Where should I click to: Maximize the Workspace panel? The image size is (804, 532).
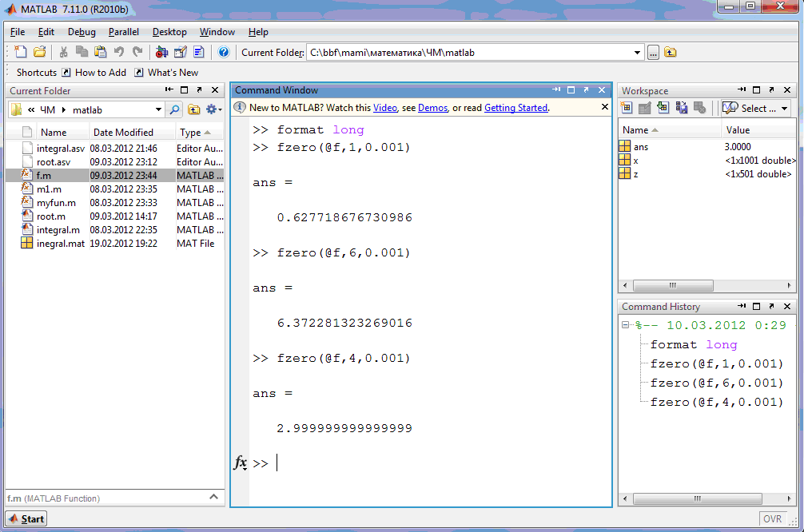pyautogui.click(x=756, y=89)
